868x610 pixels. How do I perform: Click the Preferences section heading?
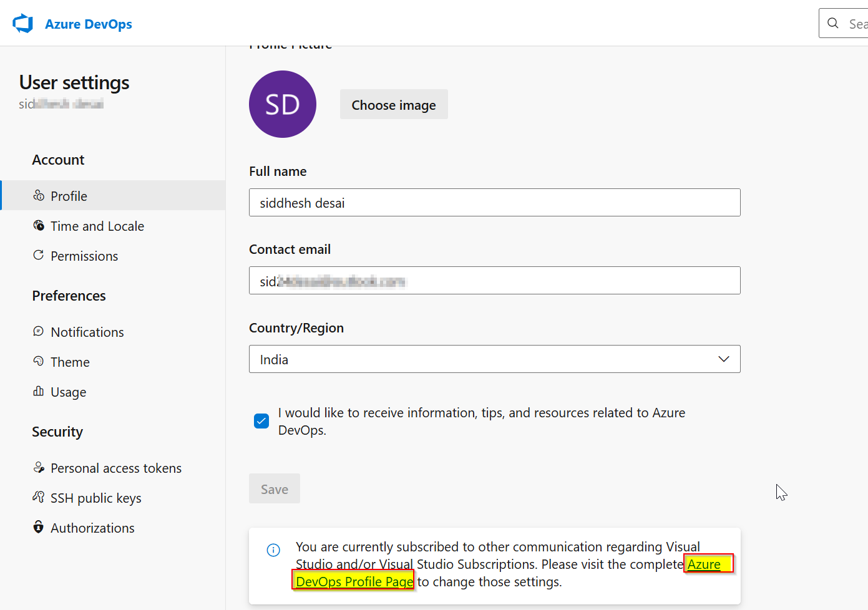click(69, 296)
